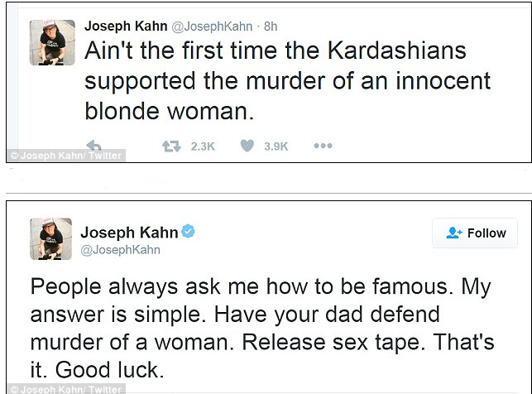Click the person-plus icon inside the Follow button
The height and width of the screenshot is (394, 532).
(453, 233)
